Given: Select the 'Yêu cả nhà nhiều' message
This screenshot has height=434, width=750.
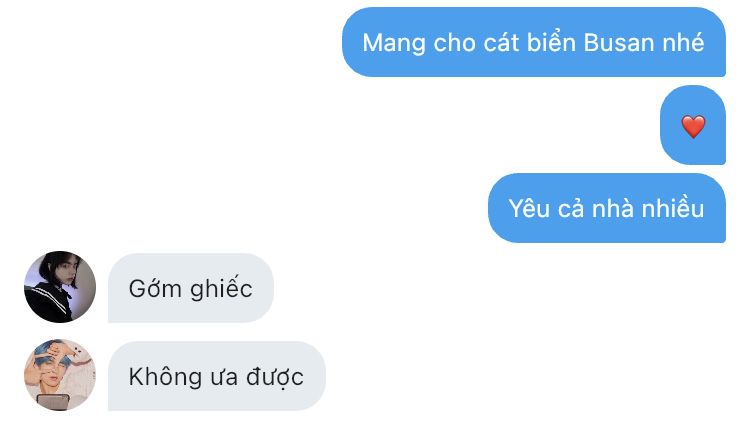Looking at the screenshot, I should pyautogui.click(x=607, y=208).
